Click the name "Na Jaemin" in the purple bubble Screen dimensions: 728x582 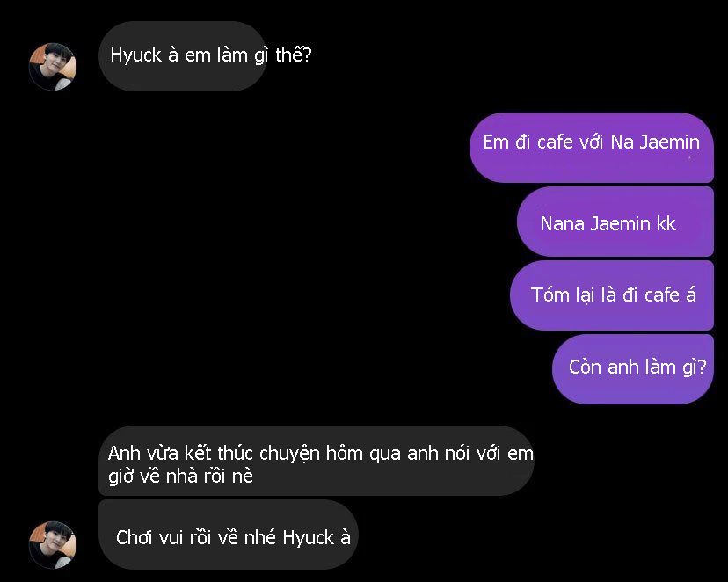655,142
